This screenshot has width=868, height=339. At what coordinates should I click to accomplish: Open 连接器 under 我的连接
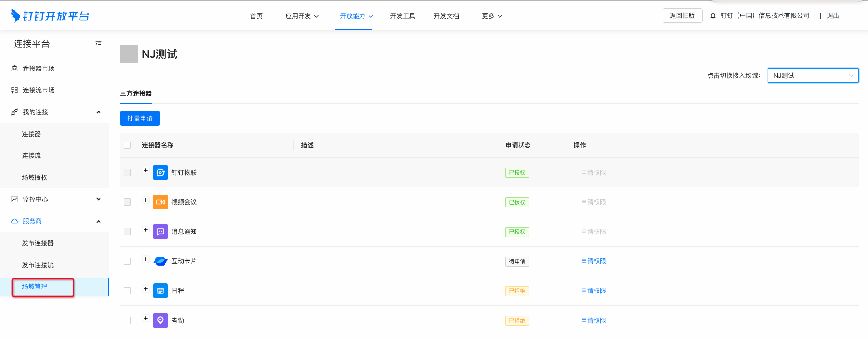(31, 134)
